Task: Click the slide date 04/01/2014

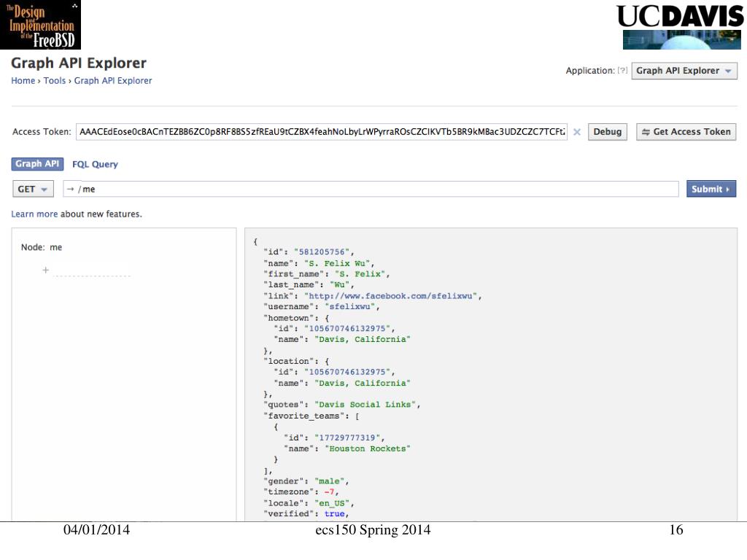Action: (x=96, y=529)
